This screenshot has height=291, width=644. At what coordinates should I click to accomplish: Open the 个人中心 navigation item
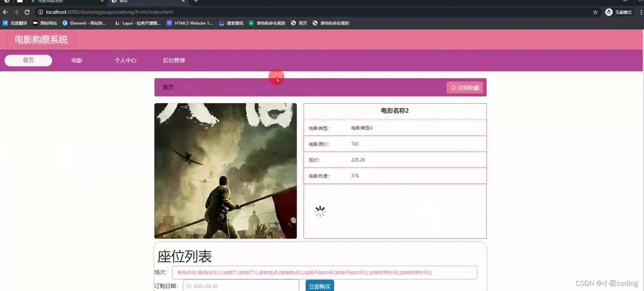[x=126, y=60]
